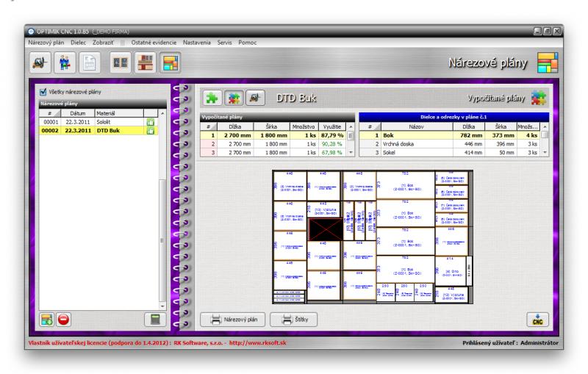Export plan with the CNC icon
588x374 pixels.
(x=538, y=319)
